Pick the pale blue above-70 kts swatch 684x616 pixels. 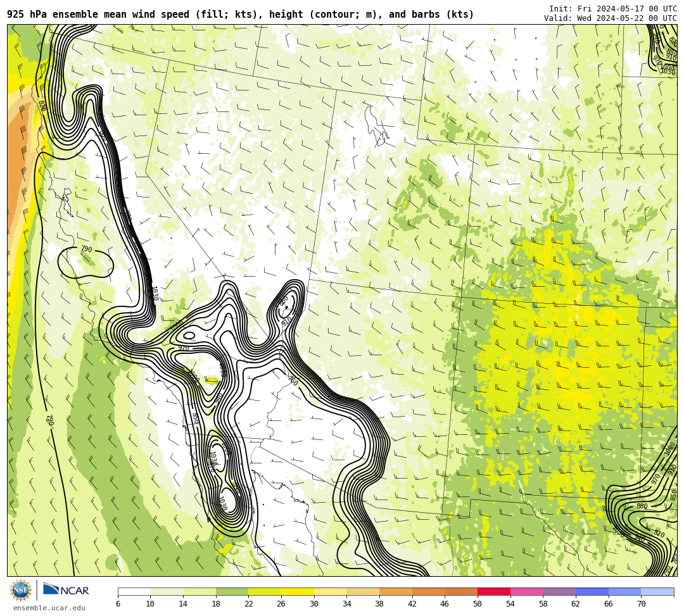[x=657, y=591]
